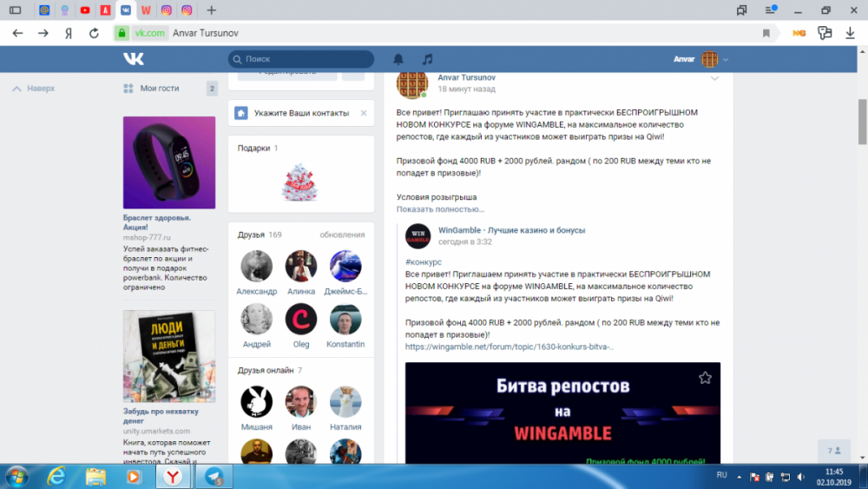Viewport: 868px width, 489px height.
Task: Open new browser tab with plus
Action: pyautogui.click(x=212, y=10)
